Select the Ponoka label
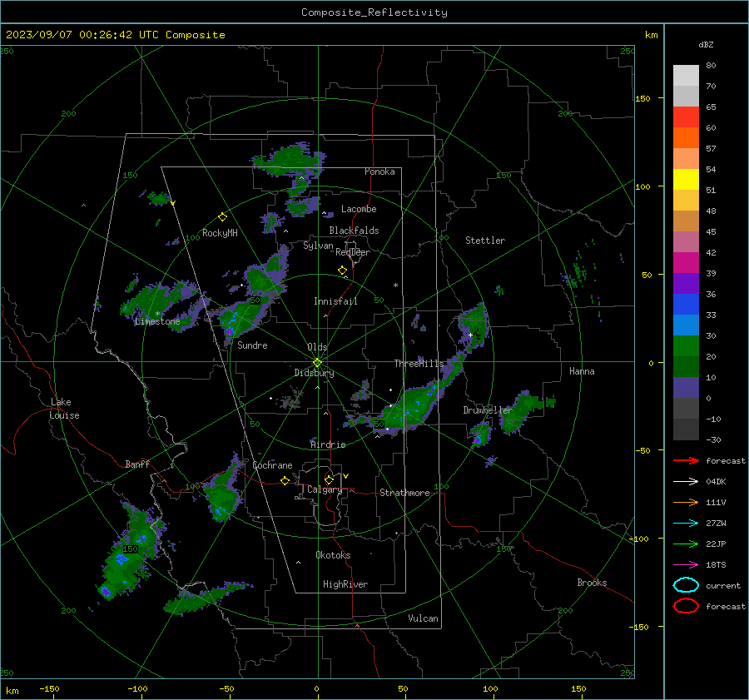 (379, 171)
